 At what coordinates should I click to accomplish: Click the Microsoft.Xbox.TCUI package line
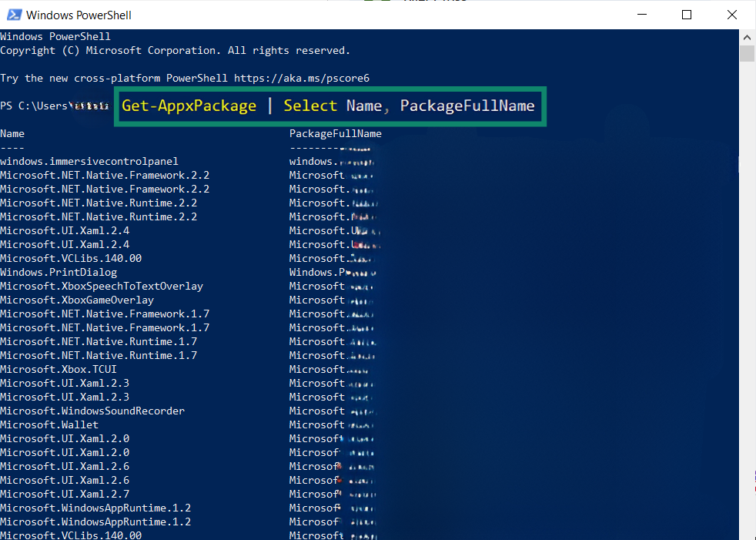[x=57, y=369]
